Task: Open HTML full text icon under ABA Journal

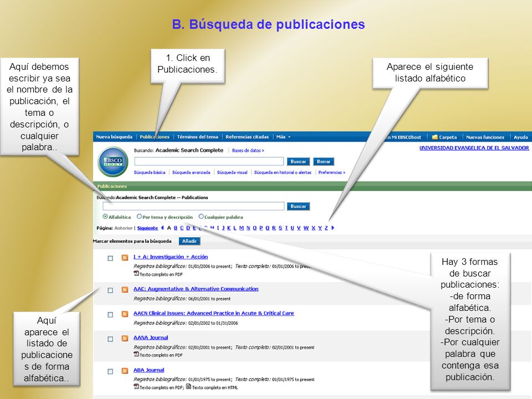Action: (188, 386)
